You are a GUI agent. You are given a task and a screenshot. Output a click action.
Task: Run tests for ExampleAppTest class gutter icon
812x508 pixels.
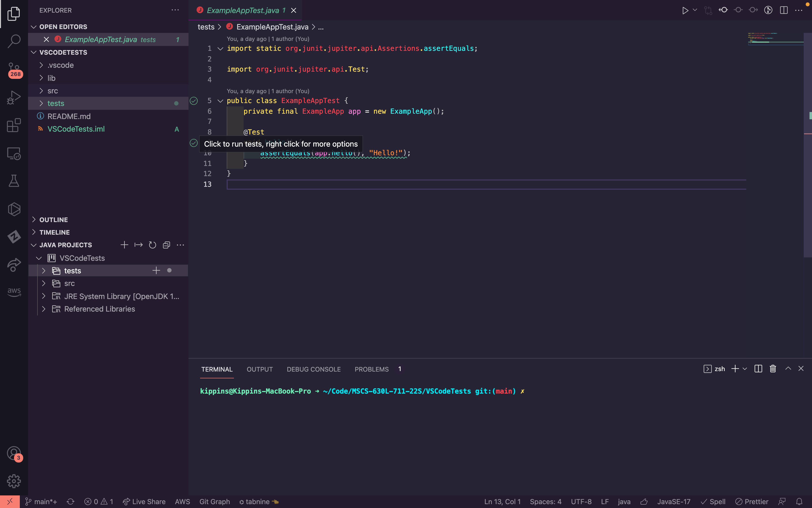(x=194, y=100)
